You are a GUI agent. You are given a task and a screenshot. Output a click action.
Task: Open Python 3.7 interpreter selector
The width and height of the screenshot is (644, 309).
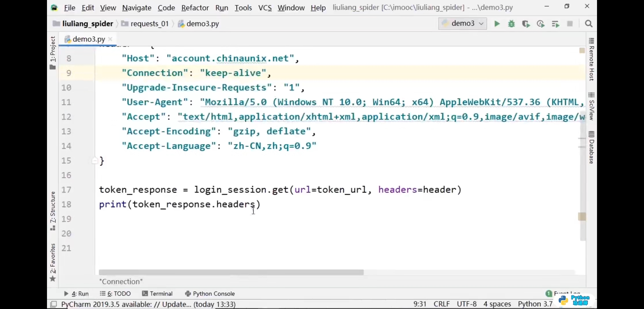coord(535,304)
